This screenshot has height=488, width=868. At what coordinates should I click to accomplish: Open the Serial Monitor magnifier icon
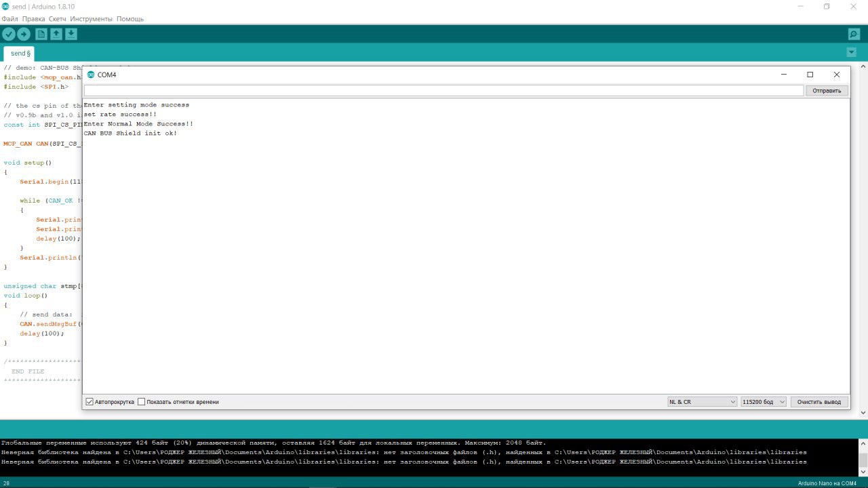click(854, 34)
